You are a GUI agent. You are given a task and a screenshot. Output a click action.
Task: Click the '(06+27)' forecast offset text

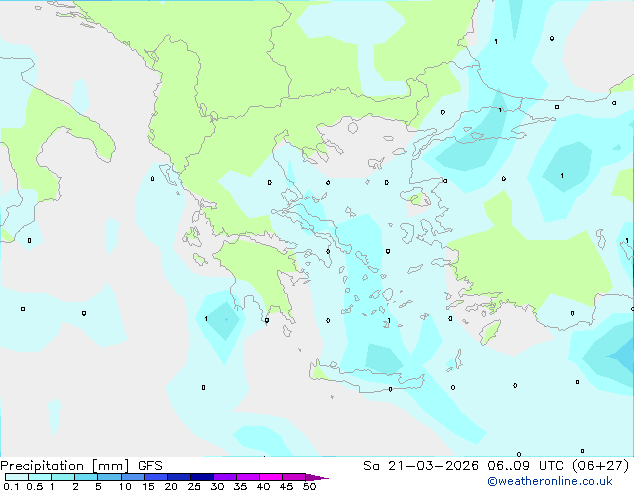(x=600, y=466)
